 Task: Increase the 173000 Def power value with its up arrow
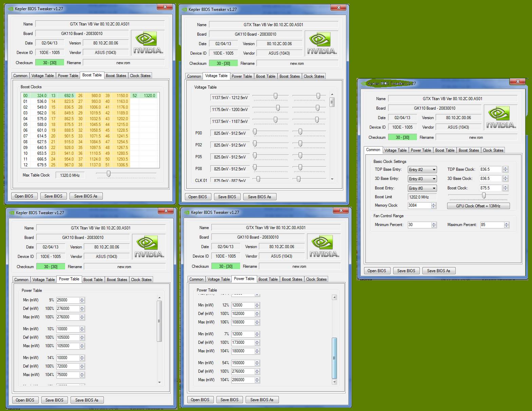coord(257,341)
